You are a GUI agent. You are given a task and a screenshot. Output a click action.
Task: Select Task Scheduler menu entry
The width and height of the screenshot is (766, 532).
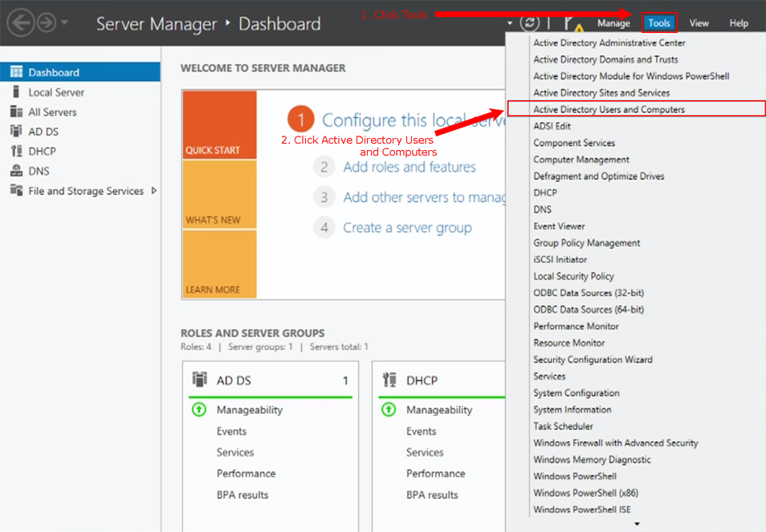tap(564, 426)
